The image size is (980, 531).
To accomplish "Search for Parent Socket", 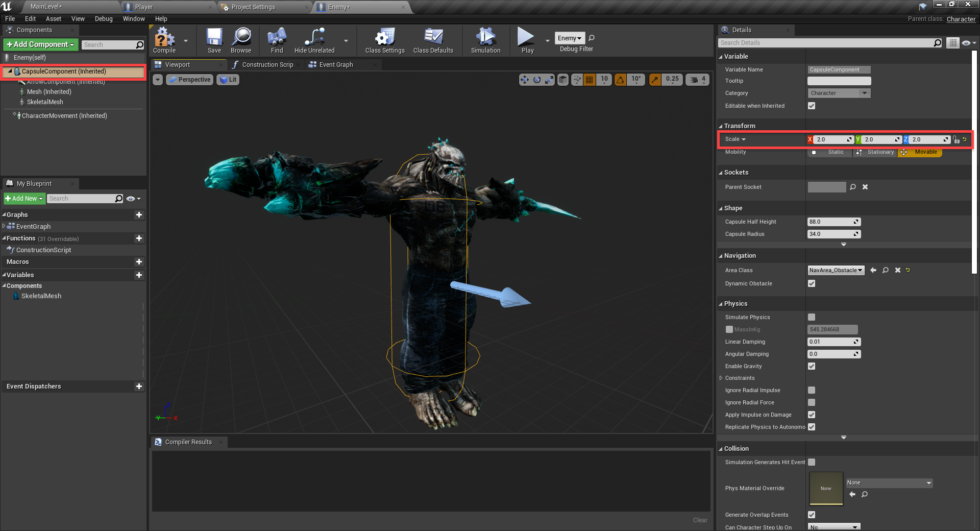I will point(853,187).
